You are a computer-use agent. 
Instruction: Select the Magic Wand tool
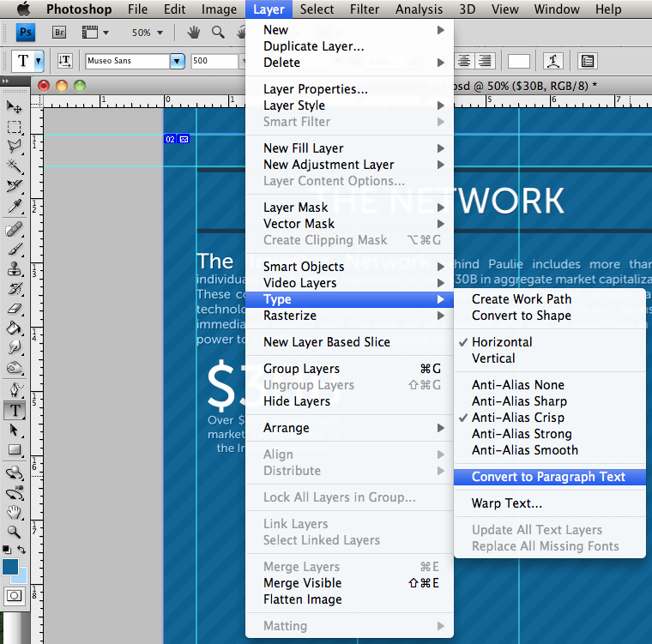point(14,166)
